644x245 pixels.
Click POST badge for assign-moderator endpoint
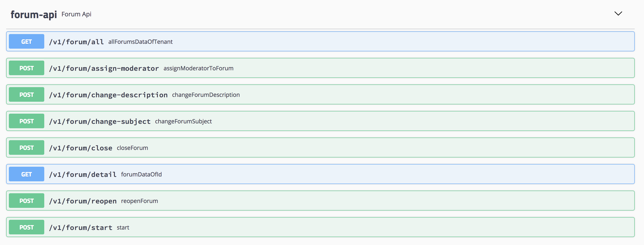(x=27, y=68)
